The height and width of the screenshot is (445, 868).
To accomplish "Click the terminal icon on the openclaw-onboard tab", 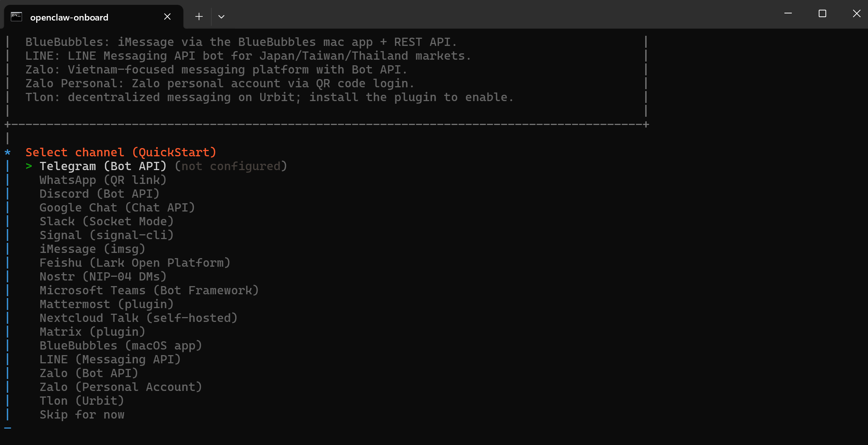I will (x=16, y=17).
